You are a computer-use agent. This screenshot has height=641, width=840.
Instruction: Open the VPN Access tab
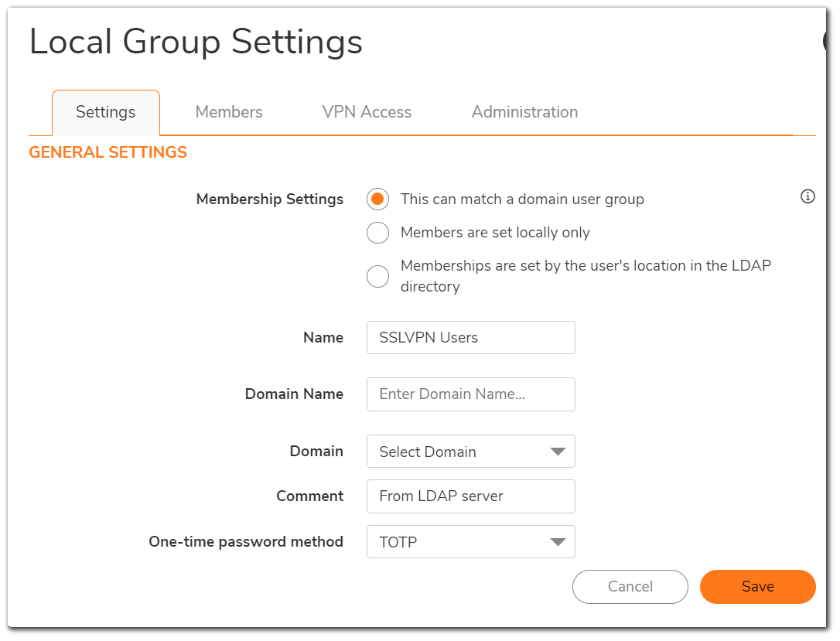coord(367,111)
